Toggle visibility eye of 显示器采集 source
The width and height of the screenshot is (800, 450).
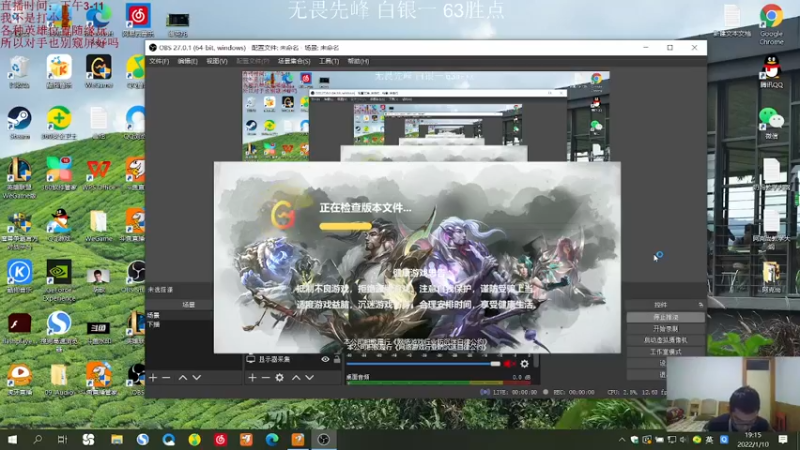(325, 359)
